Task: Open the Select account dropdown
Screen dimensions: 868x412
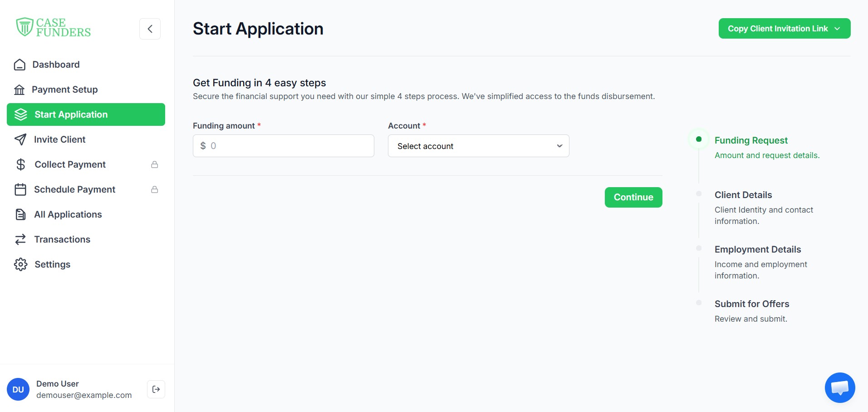Action: (x=479, y=146)
